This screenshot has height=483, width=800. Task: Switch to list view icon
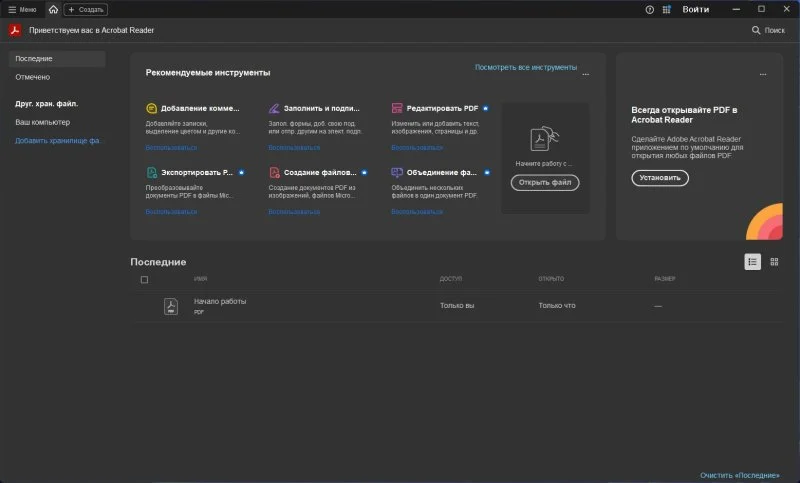[752, 262]
